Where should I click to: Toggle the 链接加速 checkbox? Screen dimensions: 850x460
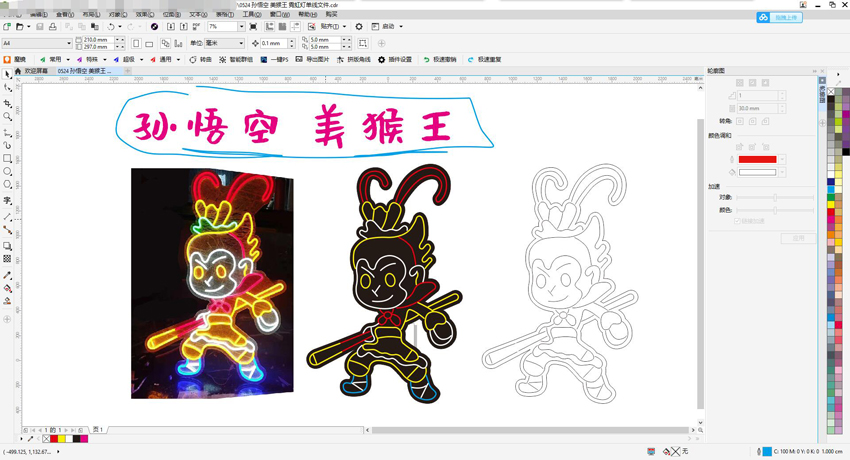pyautogui.click(x=737, y=221)
